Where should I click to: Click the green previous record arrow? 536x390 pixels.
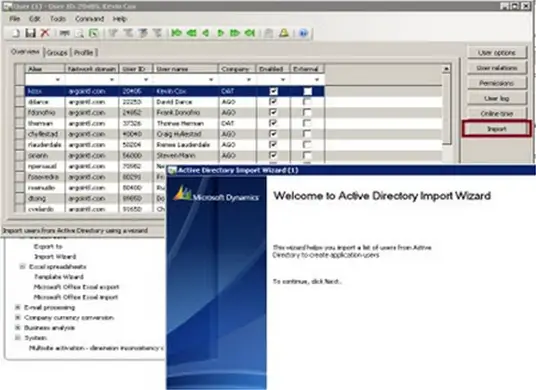[x=205, y=33]
